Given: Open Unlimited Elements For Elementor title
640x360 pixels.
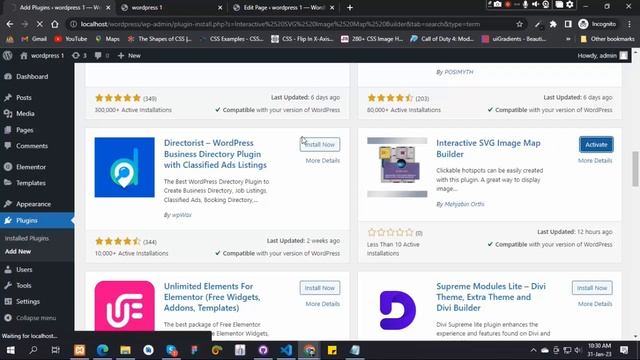Looking at the screenshot, I should [212, 297].
